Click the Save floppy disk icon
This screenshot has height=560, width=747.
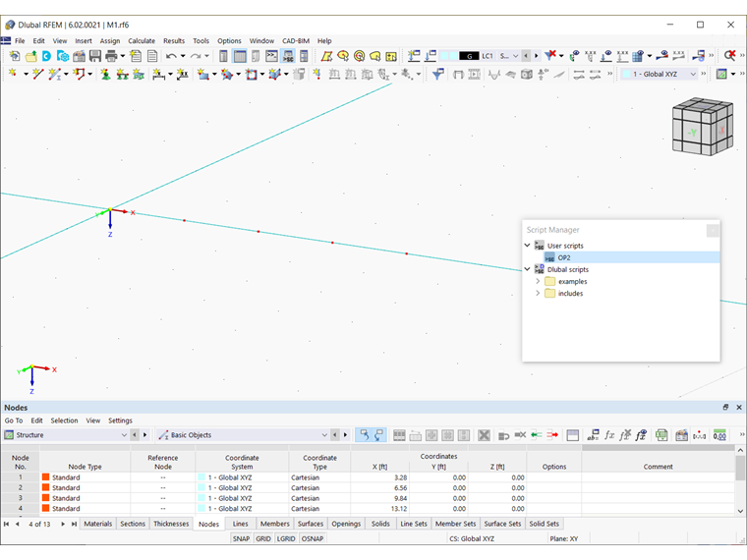point(95,56)
